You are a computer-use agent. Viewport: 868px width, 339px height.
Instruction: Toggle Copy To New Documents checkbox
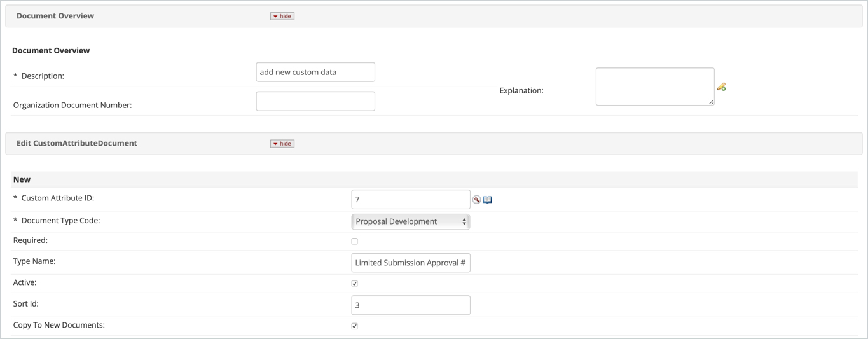pyautogui.click(x=355, y=326)
